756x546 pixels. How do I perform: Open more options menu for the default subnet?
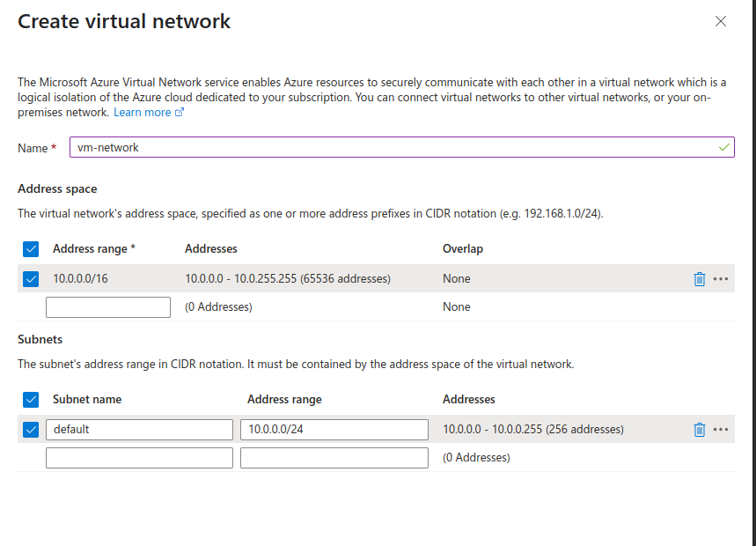tap(721, 429)
